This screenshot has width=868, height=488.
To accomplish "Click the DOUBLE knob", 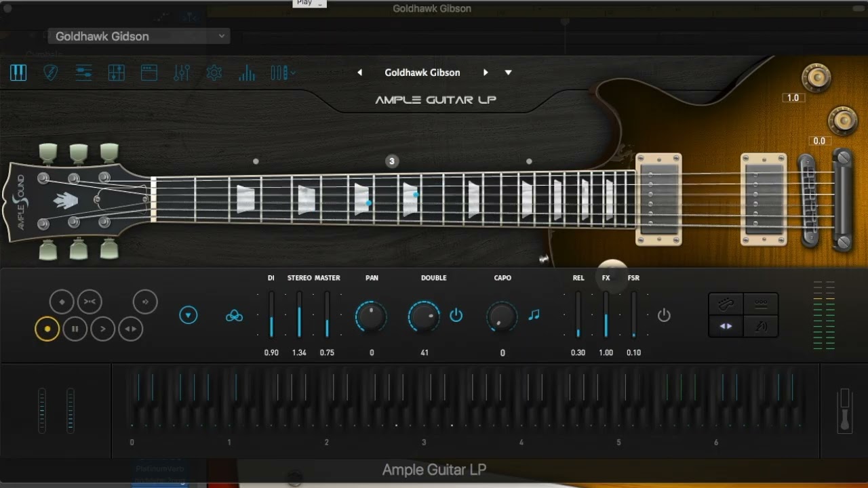I will point(424,316).
